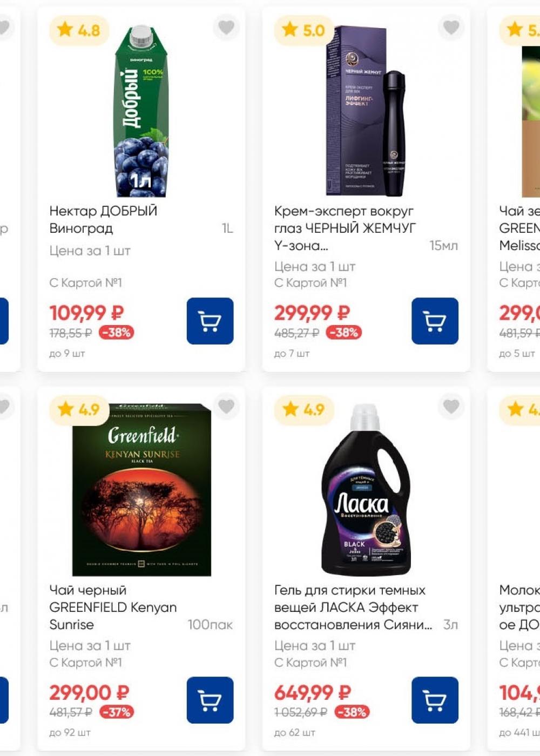Click the 5.0 rating badge on eye cream

tap(303, 30)
